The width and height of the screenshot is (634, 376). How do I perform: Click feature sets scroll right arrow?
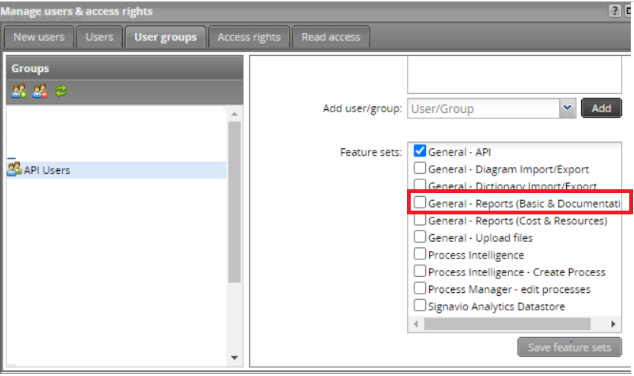[x=613, y=324]
